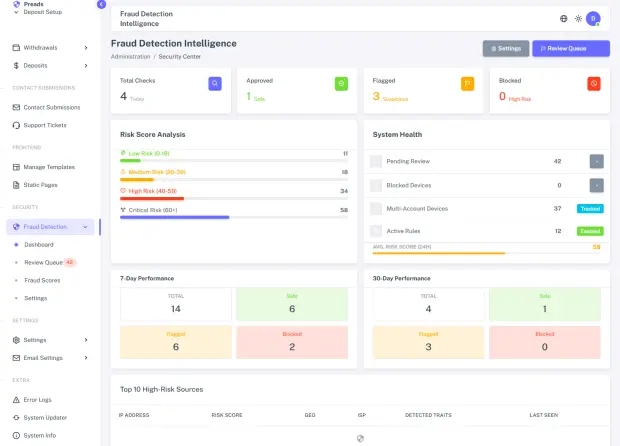Open Fraud Detection Dashboard submenu item
620x446 pixels.
click(x=39, y=245)
